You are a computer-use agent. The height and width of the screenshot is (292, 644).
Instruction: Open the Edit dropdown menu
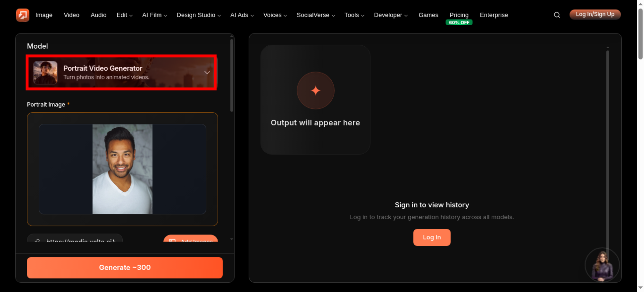tap(124, 15)
